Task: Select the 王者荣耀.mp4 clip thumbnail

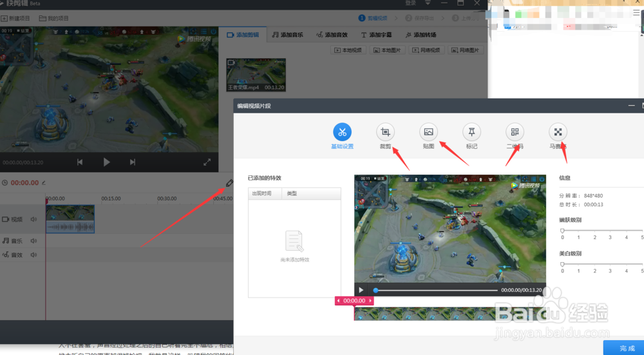Action: point(256,75)
